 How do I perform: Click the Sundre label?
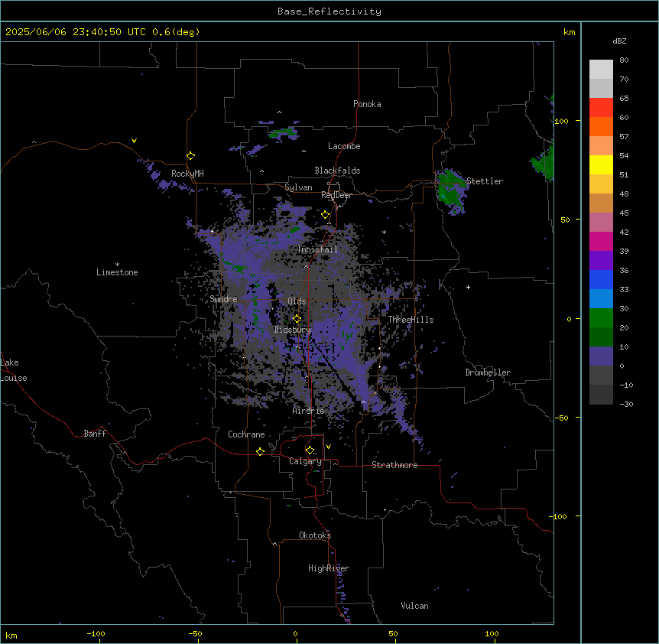click(223, 299)
